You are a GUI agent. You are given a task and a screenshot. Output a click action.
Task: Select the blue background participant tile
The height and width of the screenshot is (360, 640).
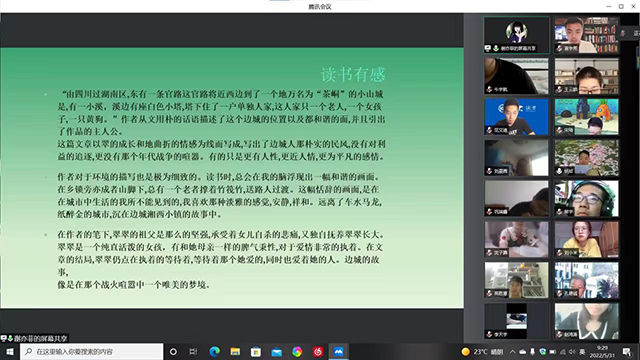[x=517, y=117]
